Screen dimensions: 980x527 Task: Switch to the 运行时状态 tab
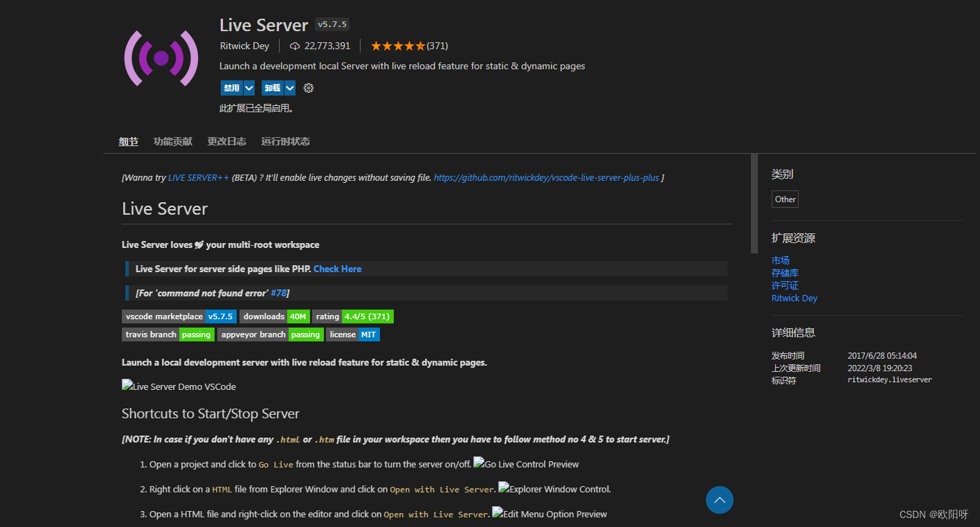point(286,141)
